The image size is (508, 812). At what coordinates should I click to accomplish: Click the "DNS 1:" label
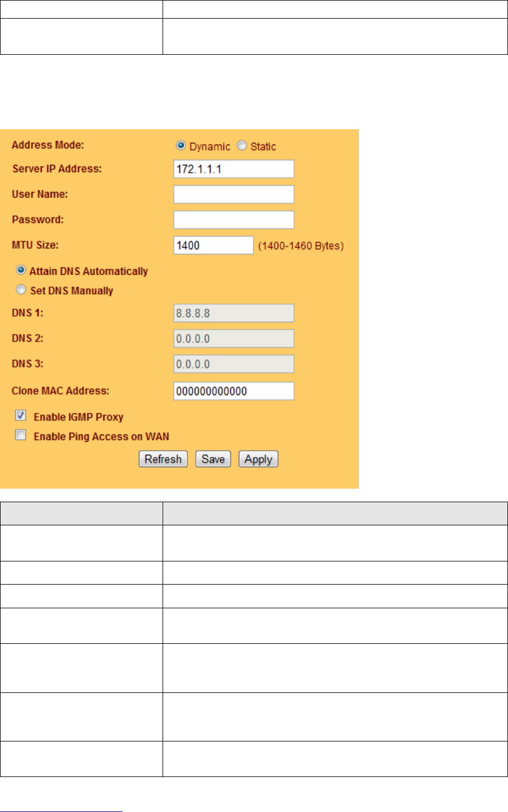click(x=28, y=313)
